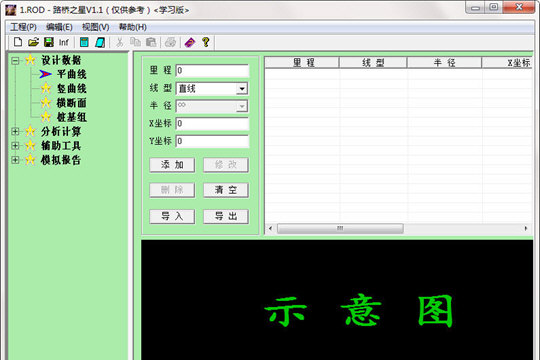Click the 示意图 preview canvas text
This screenshot has height=360, width=540.
(359, 311)
